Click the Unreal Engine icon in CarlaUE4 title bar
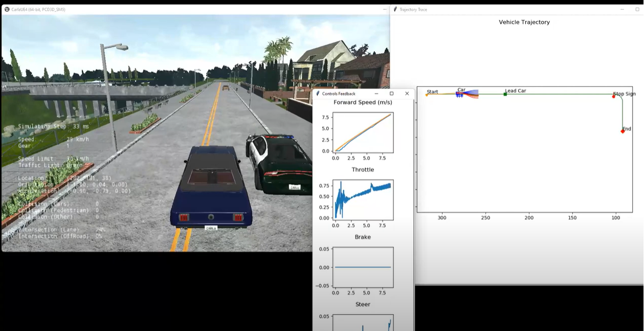Viewport: 644px width, 331px height. (7, 9)
